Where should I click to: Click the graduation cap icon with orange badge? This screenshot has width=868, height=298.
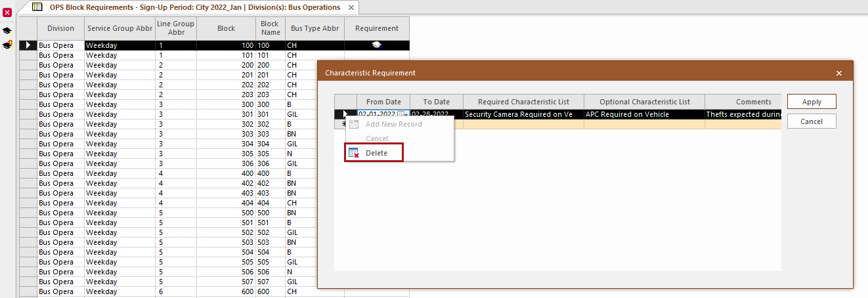click(x=7, y=45)
